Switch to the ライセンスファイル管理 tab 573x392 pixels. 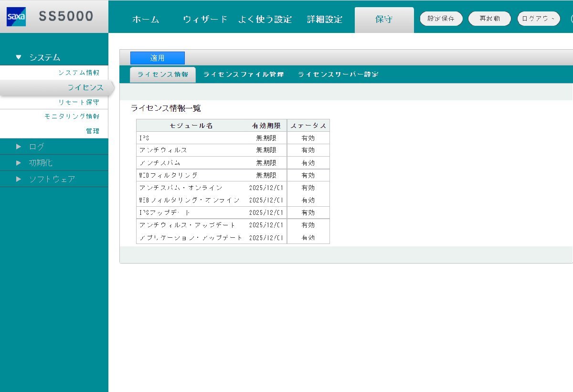[244, 74]
